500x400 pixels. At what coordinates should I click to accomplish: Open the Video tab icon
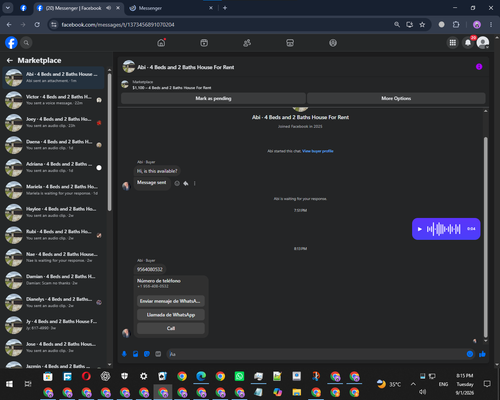(204, 43)
